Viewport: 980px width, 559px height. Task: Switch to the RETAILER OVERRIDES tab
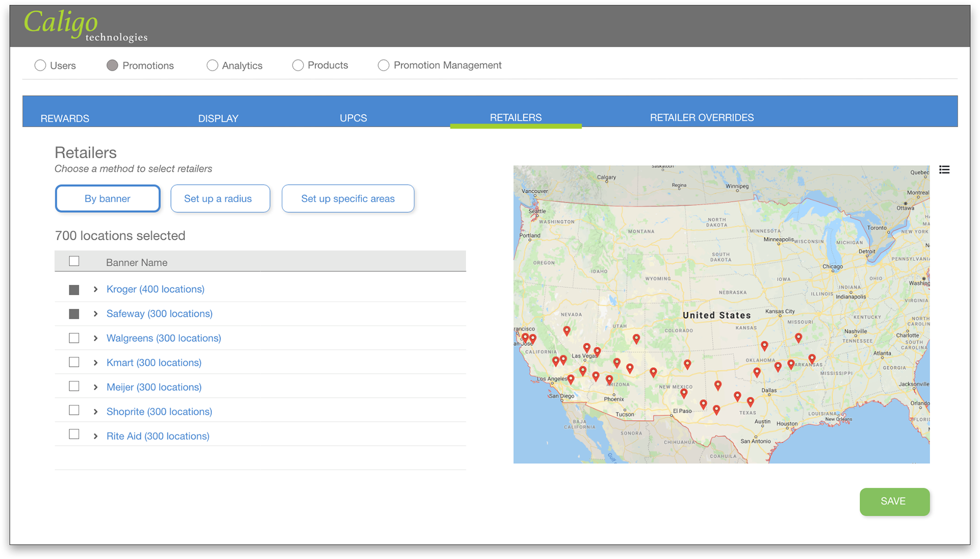(x=702, y=117)
